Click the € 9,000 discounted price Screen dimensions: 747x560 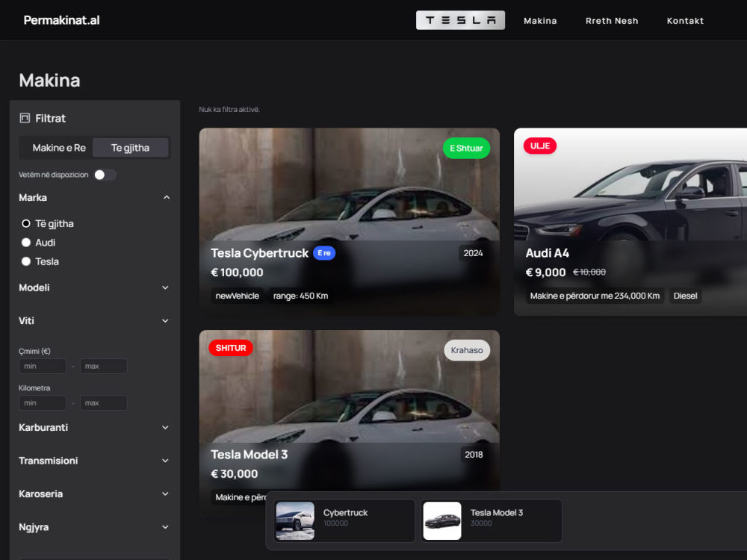point(545,273)
